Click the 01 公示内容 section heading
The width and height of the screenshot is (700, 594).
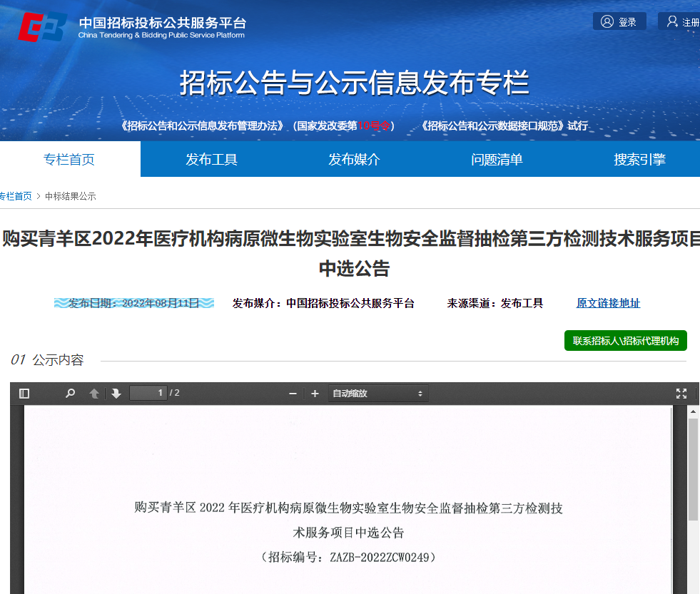[x=47, y=359]
